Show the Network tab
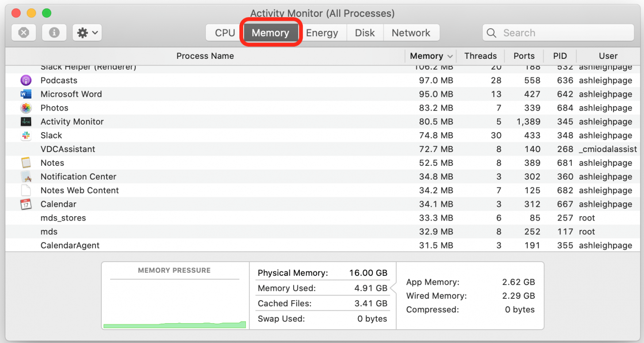644x343 pixels. click(x=410, y=33)
